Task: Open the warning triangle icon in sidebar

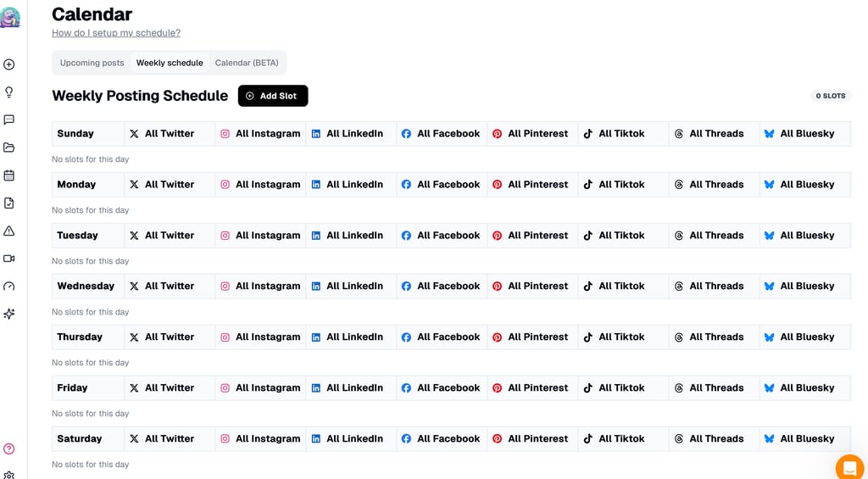Action: tap(9, 231)
